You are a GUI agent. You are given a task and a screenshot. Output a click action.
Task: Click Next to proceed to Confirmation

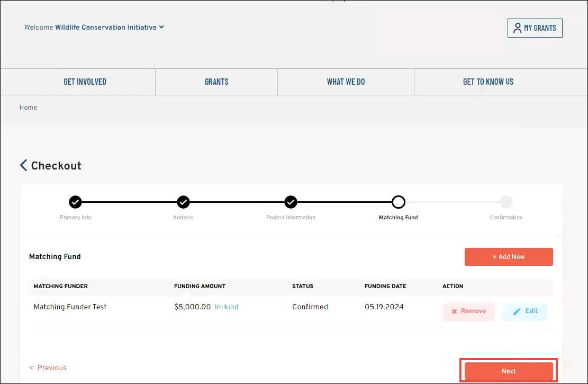508,371
